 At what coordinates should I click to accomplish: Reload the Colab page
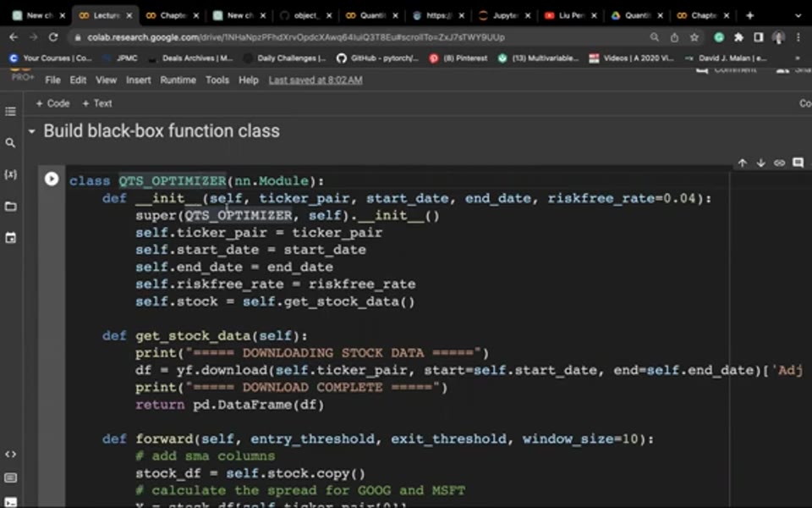pos(53,37)
